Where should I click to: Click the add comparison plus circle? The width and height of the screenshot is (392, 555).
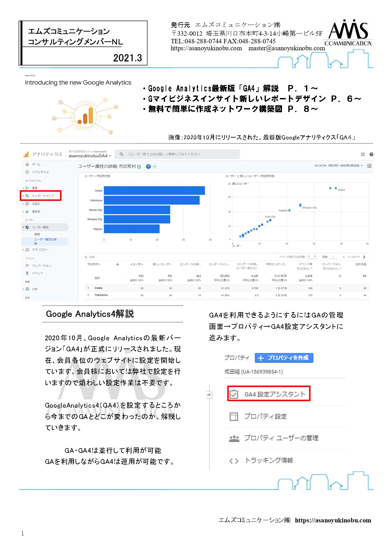pyautogui.click(x=155, y=166)
